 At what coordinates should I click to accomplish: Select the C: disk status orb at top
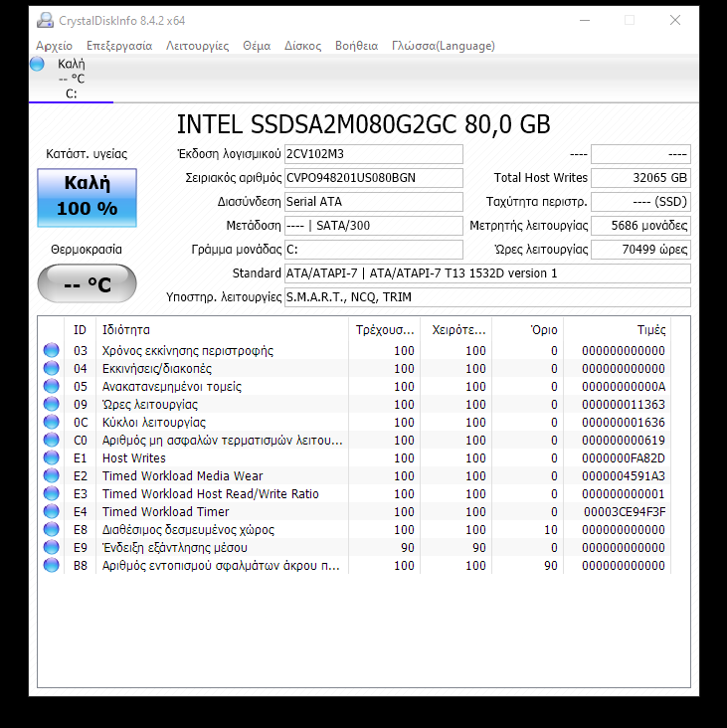click(x=37, y=64)
